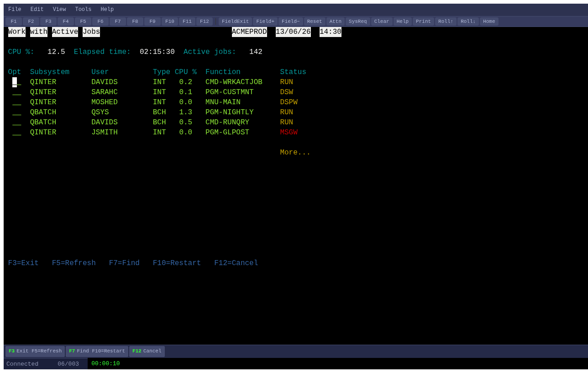Send the F1 key from the keypad toolbar

coord(14,21)
